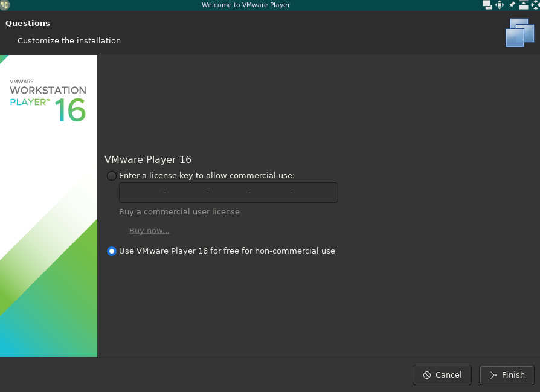
Task: Click the four-arrow move icon in title bar
Action: 500,5
